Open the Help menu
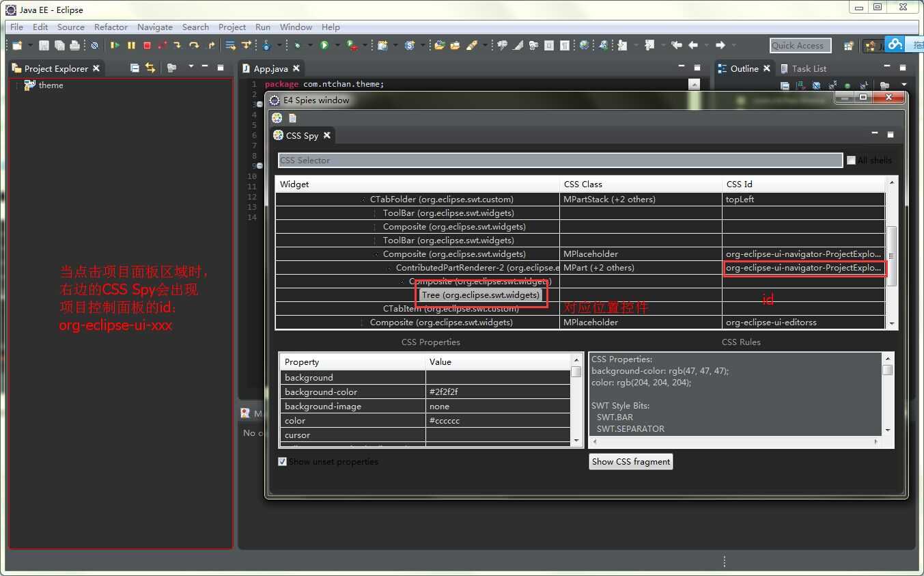 331,27
